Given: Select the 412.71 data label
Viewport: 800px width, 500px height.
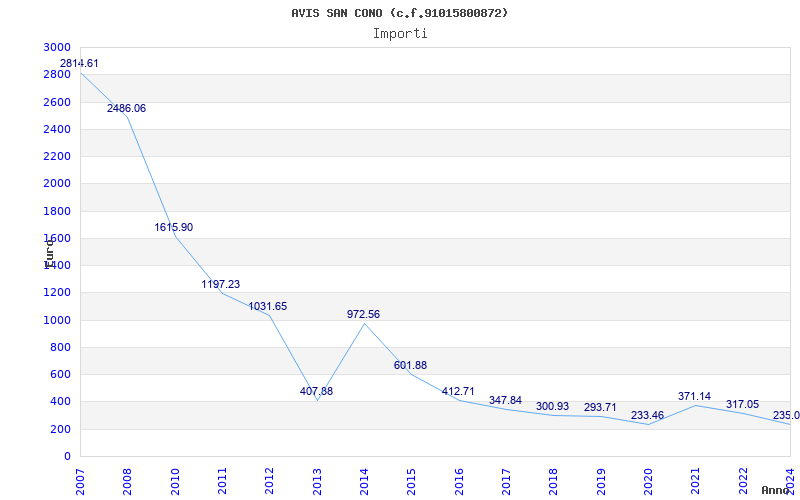Looking at the screenshot, I should (x=458, y=391).
